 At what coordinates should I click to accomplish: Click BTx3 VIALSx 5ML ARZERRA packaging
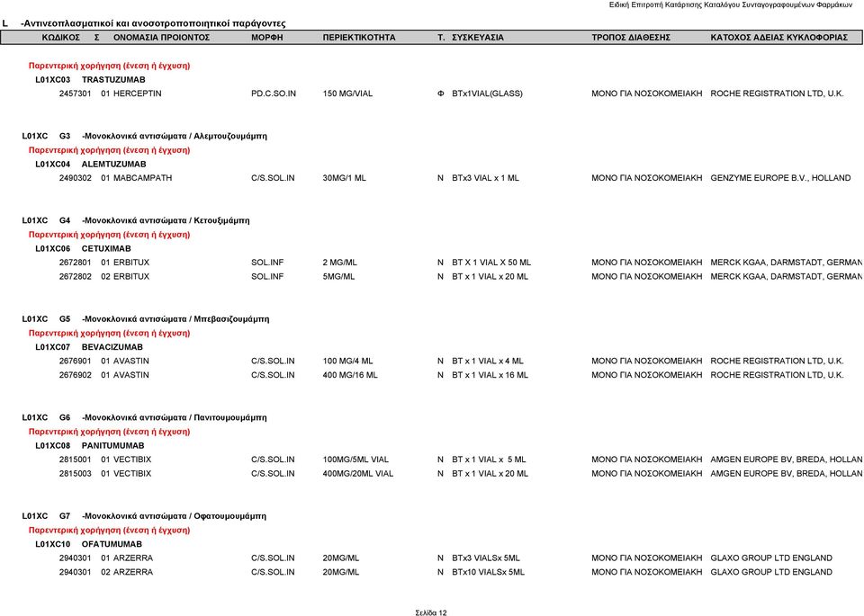tap(486, 558)
